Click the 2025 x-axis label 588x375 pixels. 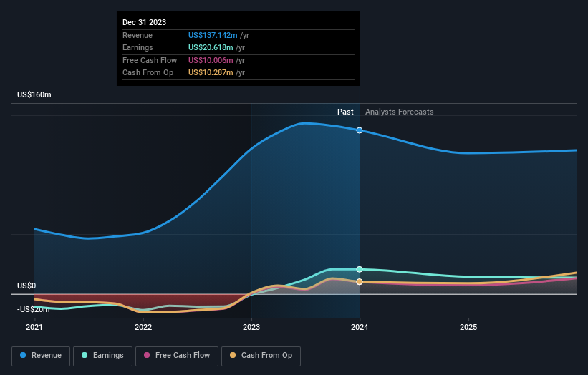468,328
